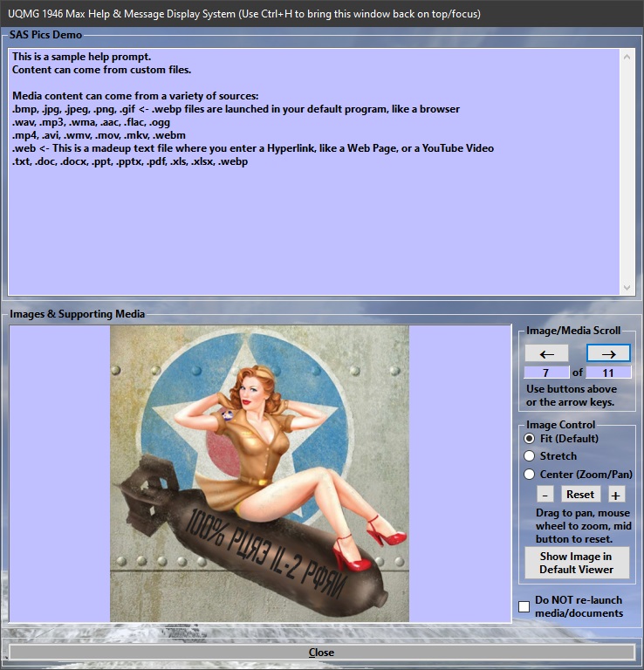
Task: Click the line starting '.wav, .mp3, .wma'
Action: pos(91,122)
